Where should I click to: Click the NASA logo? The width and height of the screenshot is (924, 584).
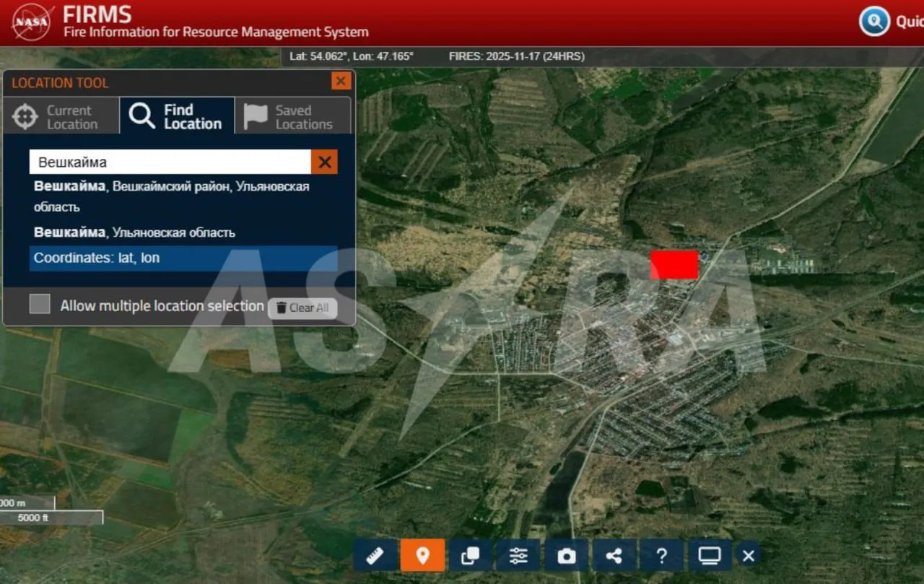(32, 22)
